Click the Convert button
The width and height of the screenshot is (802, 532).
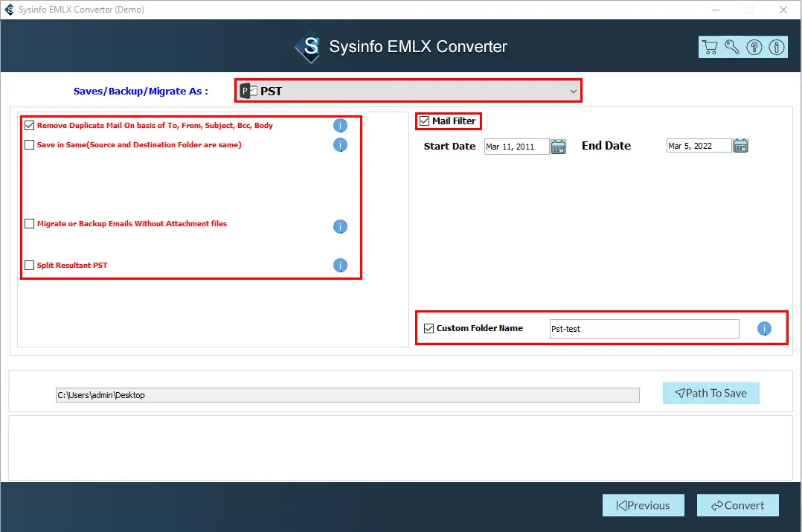pos(737,505)
